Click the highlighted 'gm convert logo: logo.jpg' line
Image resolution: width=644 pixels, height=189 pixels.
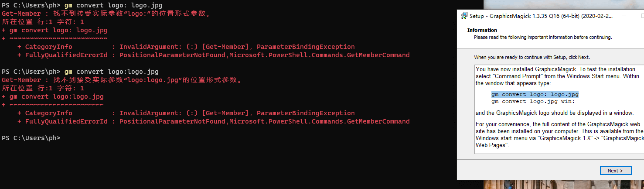535,94
